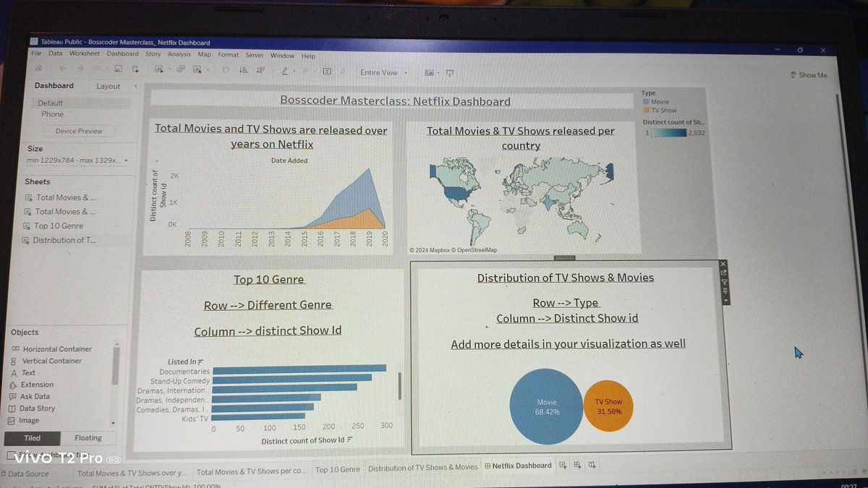Open the File menu
The image size is (868, 488).
point(36,54)
